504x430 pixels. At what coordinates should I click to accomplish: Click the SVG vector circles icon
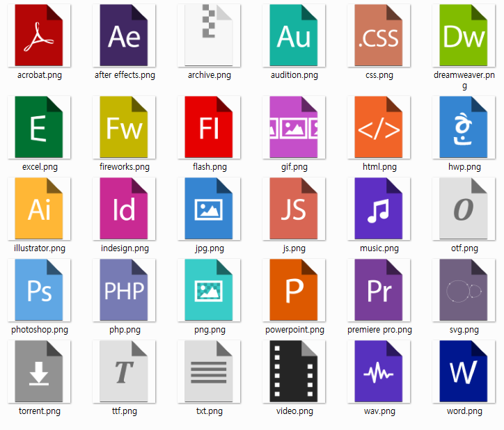click(463, 290)
